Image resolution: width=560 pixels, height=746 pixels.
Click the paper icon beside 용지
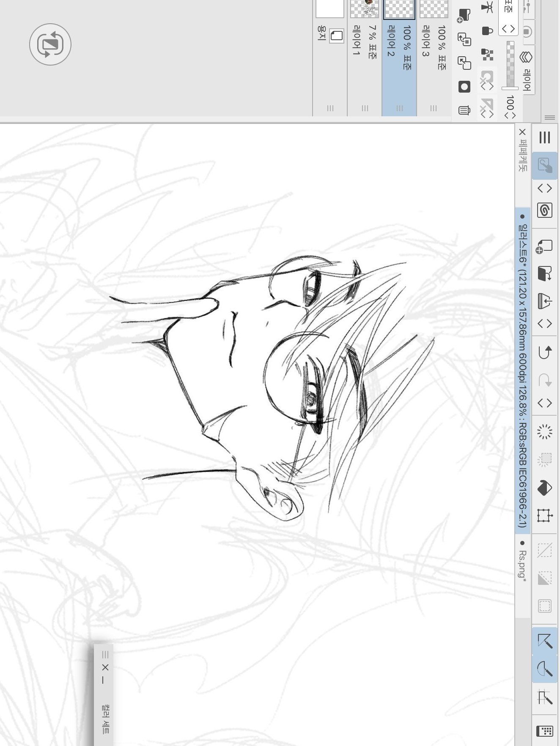pyautogui.click(x=337, y=36)
